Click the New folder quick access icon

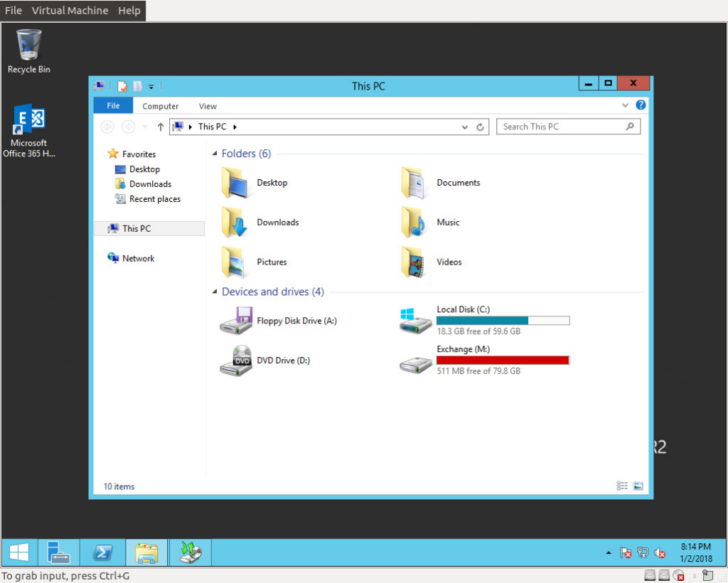[x=138, y=86]
